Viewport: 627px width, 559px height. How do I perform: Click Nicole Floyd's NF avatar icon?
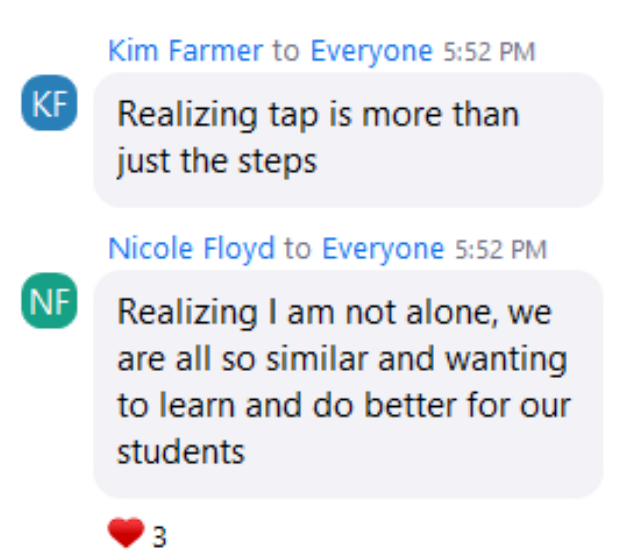pos(49,305)
